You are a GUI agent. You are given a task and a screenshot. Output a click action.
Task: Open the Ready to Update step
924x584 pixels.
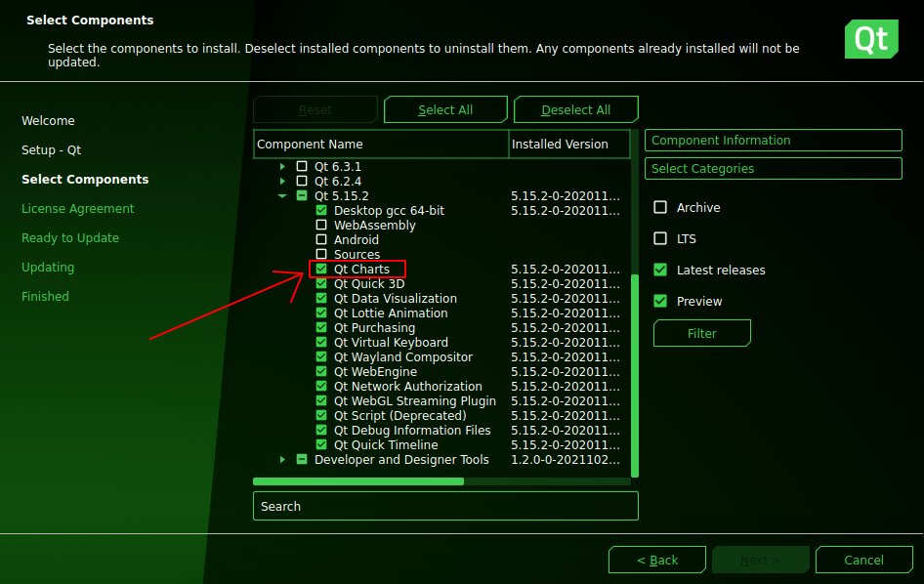(70, 238)
